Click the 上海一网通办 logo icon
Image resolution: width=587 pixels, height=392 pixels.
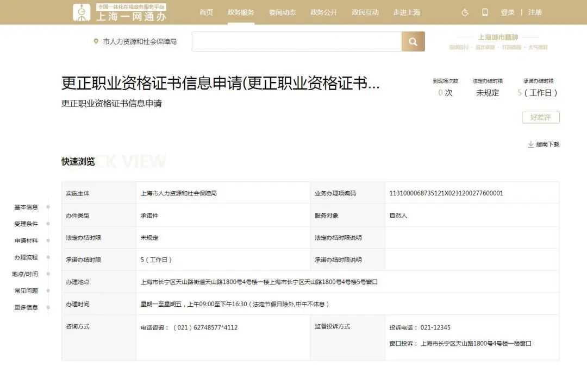click(82, 12)
